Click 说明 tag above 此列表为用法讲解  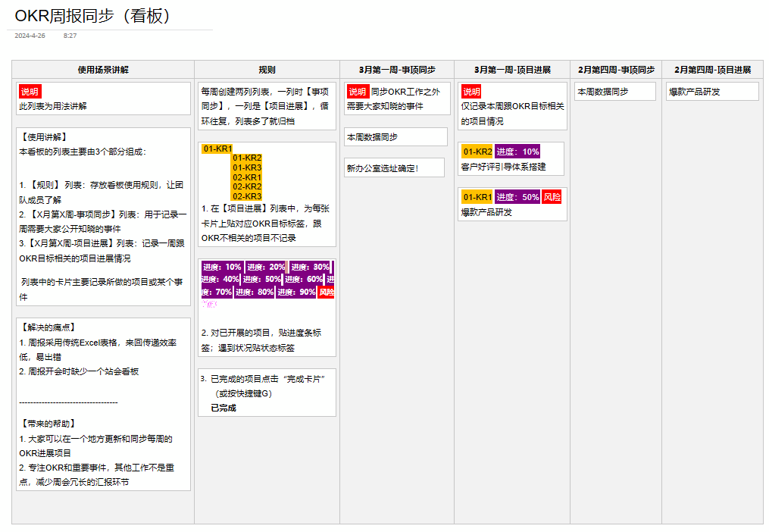pos(30,92)
